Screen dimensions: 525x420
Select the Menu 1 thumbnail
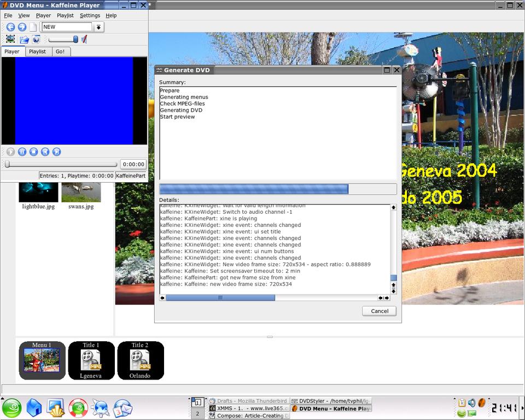[42, 360]
